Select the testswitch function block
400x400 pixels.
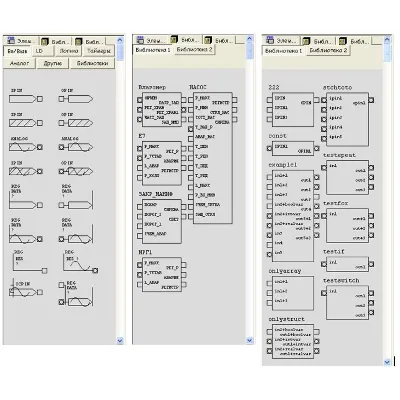(x=347, y=303)
